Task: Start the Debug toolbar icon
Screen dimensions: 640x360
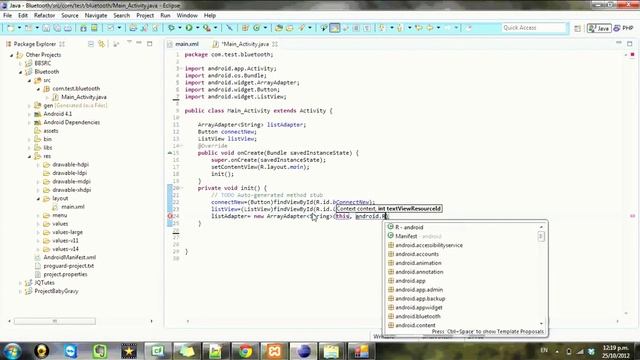Action: (171, 28)
